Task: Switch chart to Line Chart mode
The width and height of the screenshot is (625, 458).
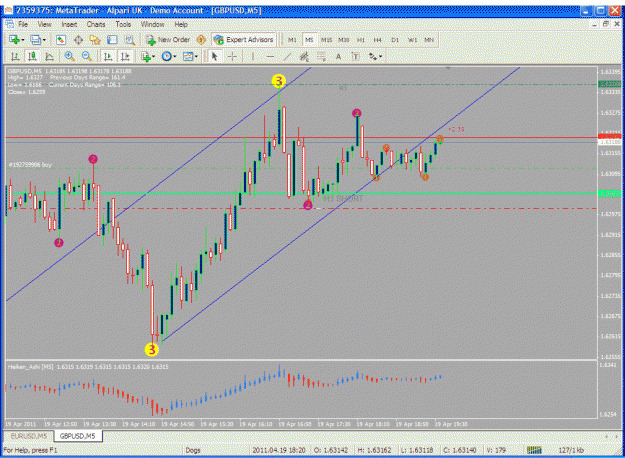Action: click(49, 57)
